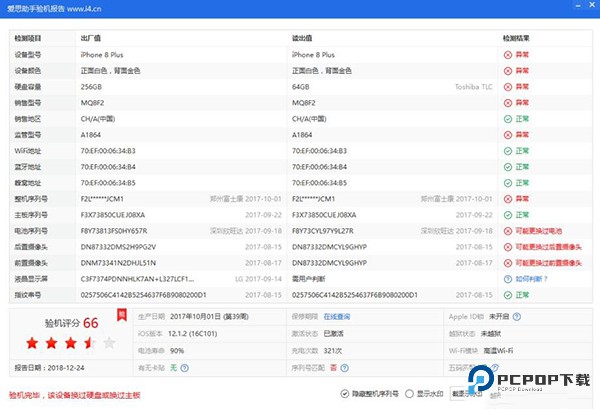Click the green check icon for 蓝牙地址
The width and height of the screenshot is (600, 409).
508,167
